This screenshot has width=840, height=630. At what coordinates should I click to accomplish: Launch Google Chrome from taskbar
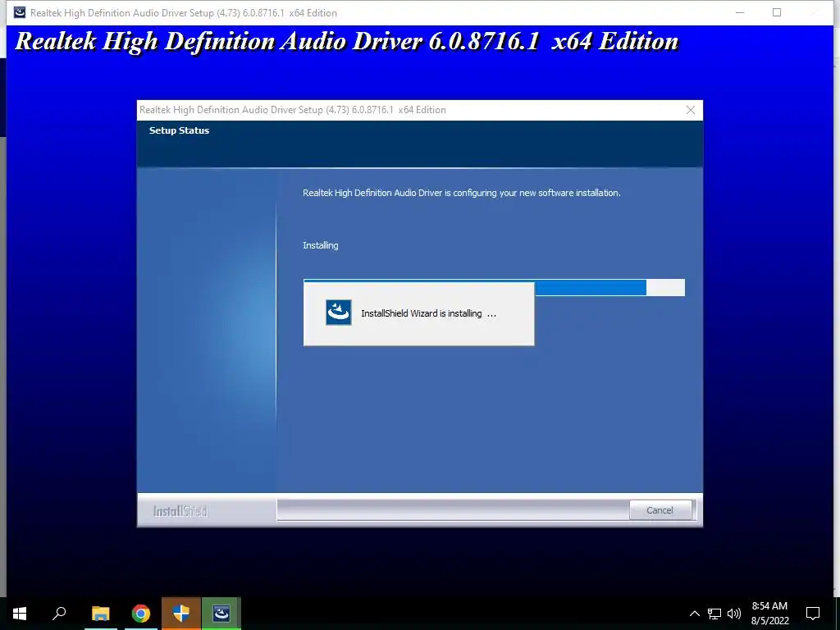[141, 614]
